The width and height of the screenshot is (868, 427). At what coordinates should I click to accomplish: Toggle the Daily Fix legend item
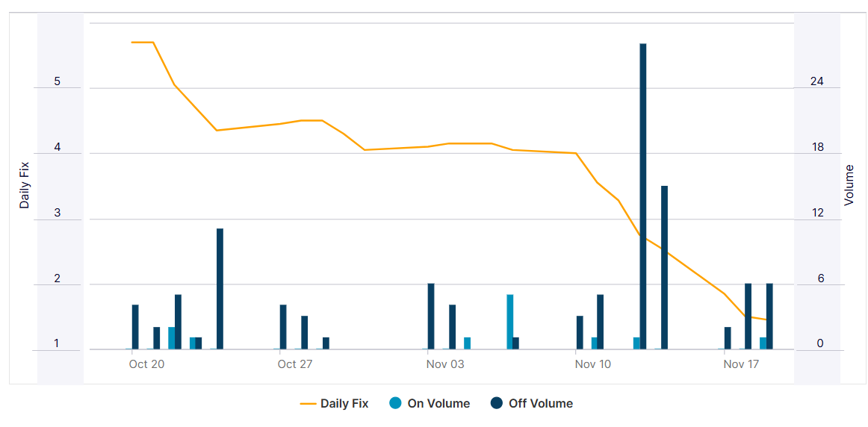coord(344,404)
